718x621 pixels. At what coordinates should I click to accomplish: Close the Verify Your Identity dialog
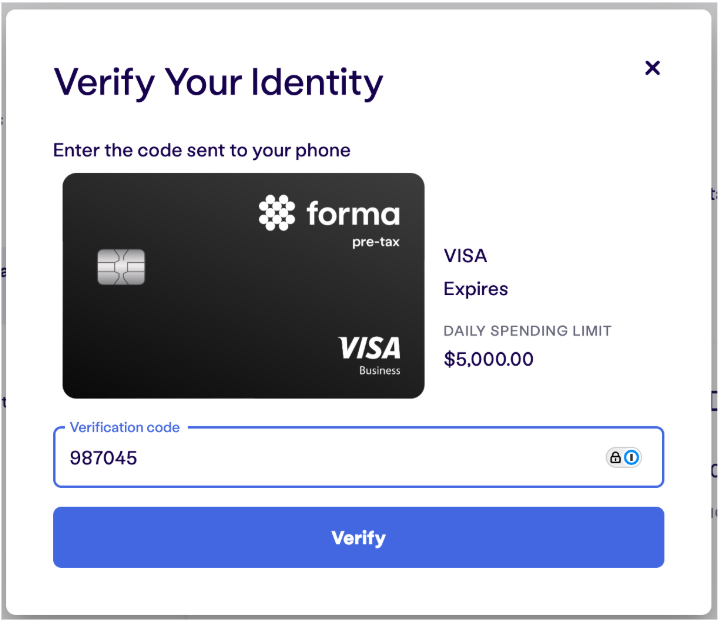pos(652,68)
